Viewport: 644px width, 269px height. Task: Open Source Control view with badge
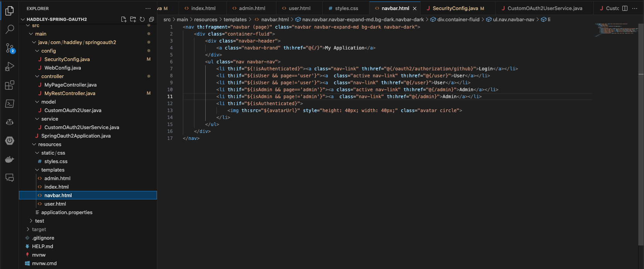click(10, 48)
